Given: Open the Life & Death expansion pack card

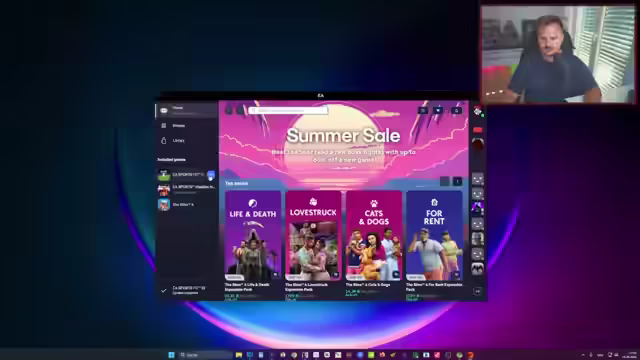Looking at the screenshot, I should tap(253, 236).
